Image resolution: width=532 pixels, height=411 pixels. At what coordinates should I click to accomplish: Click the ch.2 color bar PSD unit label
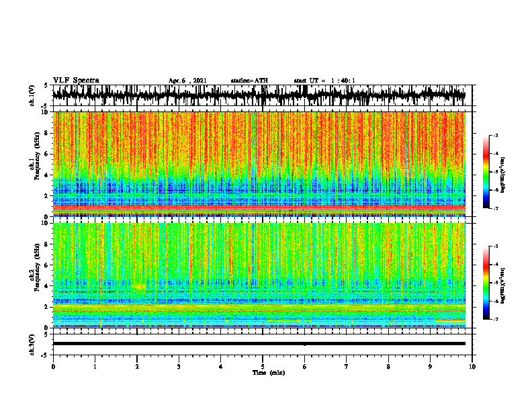click(x=503, y=285)
